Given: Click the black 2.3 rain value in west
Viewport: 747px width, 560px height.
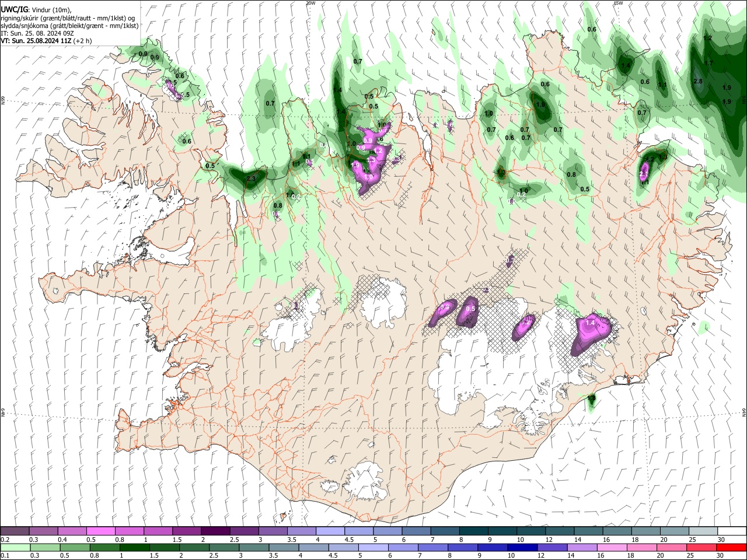Looking at the screenshot, I should tap(252, 178).
